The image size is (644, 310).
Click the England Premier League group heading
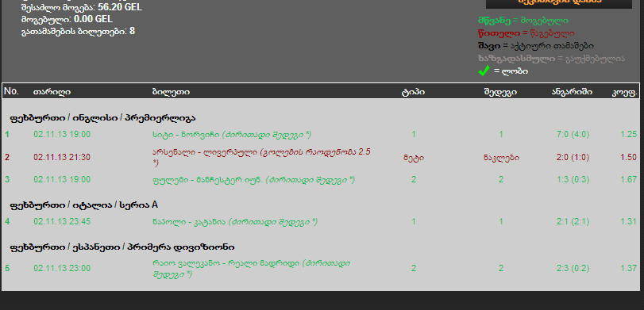[102, 118]
